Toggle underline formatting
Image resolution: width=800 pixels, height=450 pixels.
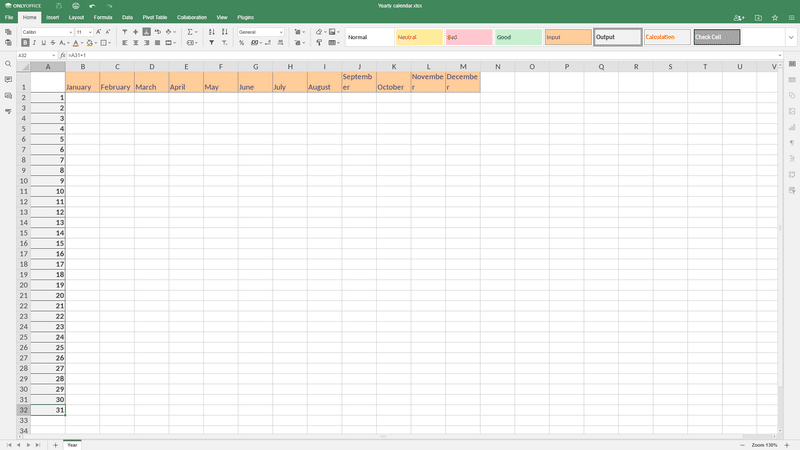pos(43,43)
